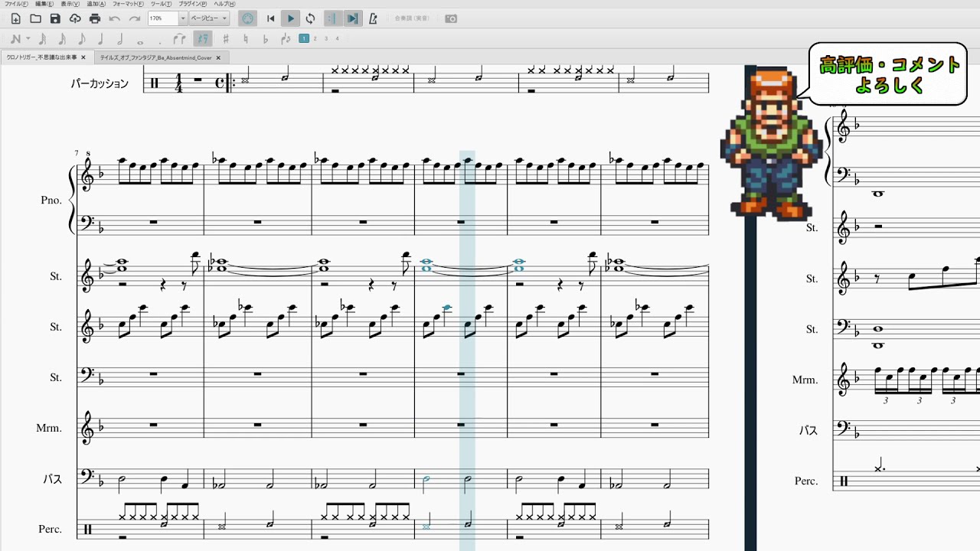This screenshot has height=551, width=980.
Task: Toggle loop playback
Action: coord(310,18)
